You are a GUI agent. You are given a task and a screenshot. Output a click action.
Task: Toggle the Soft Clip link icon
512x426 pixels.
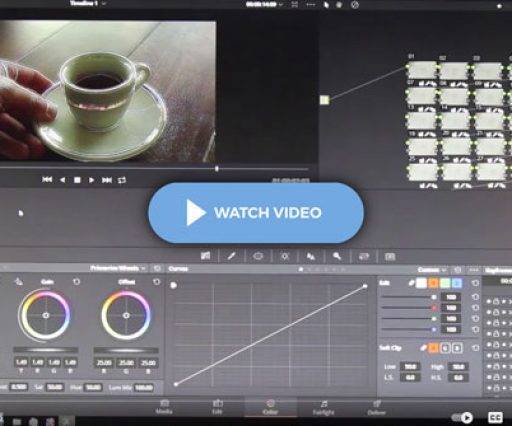423,348
